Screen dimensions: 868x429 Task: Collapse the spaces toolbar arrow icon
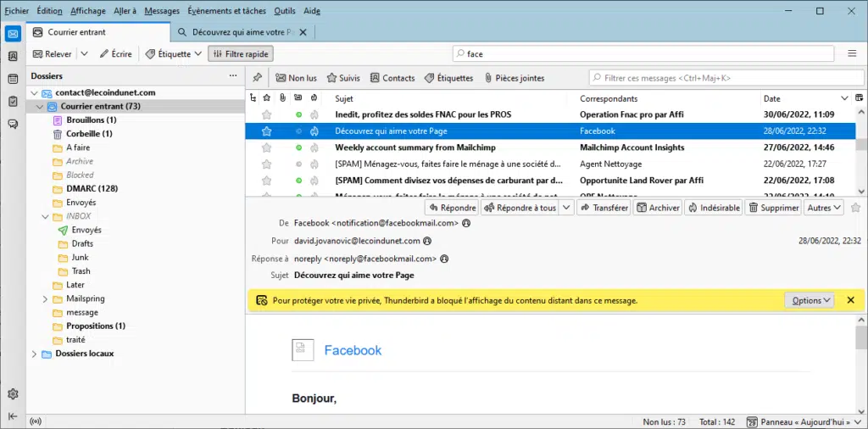[x=13, y=416]
